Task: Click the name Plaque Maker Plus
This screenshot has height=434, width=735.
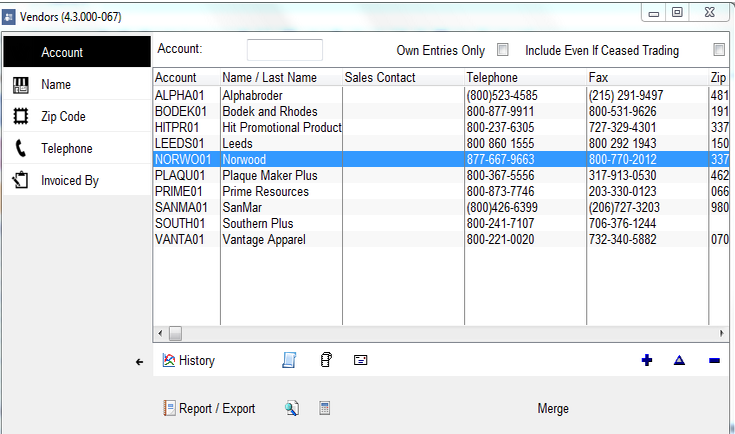Action: click(x=270, y=175)
